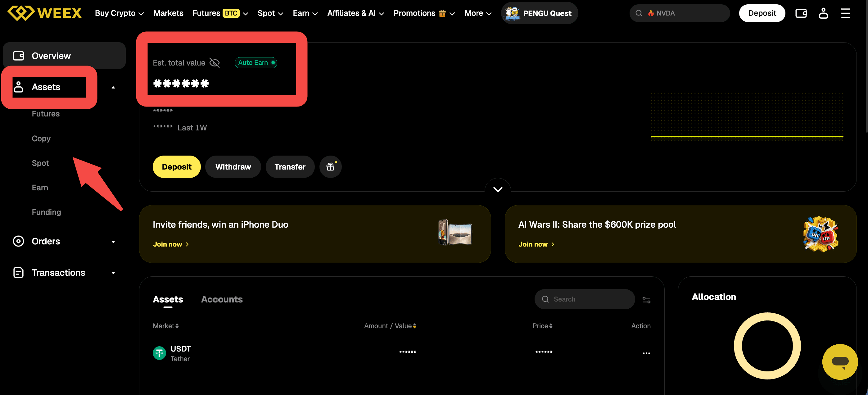
Task: Click the USDT asset name
Action: 181,348
